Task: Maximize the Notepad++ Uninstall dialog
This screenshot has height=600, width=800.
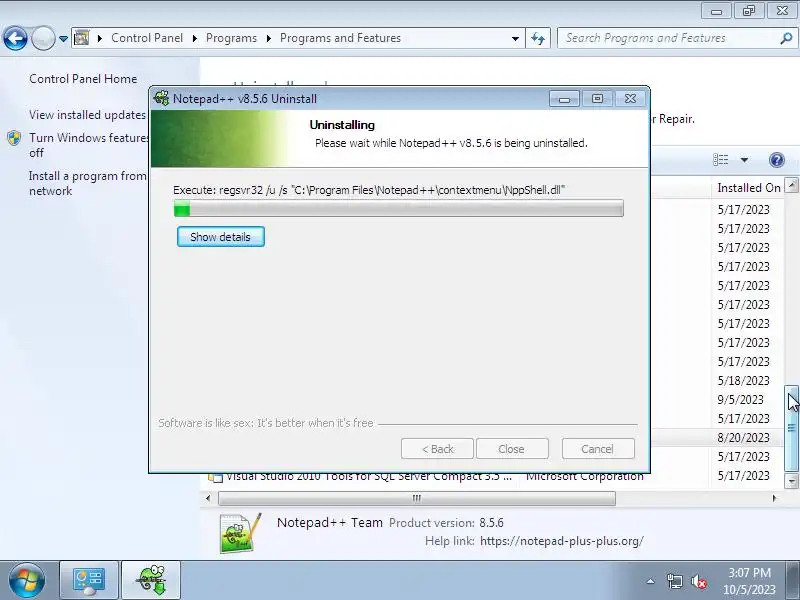Action: [x=597, y=98]
